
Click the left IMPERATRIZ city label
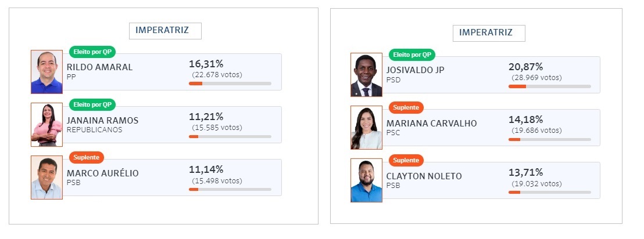click(165, 31)
